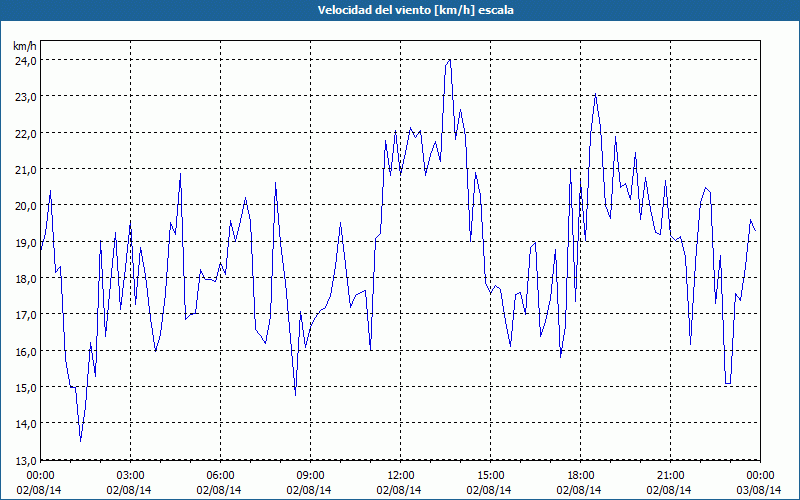Click the 15,0 y-axis label
800x500 pixels.
25,388
